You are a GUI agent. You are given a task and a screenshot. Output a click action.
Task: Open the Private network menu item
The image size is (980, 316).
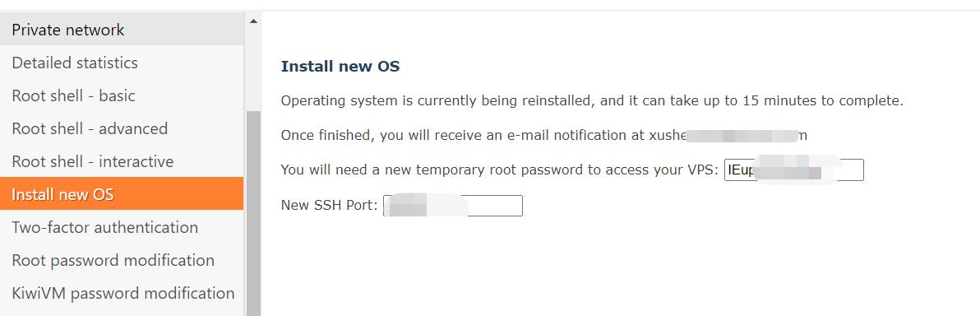(121, 30)
